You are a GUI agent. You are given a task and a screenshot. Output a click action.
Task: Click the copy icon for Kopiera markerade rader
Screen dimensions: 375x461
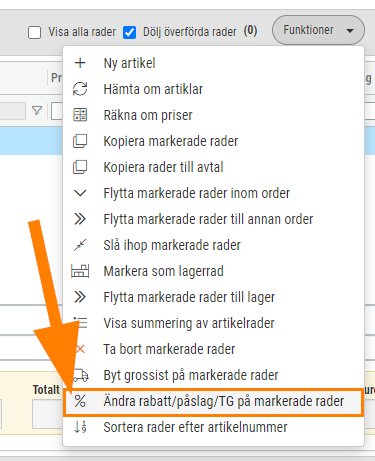pos(80,141)
